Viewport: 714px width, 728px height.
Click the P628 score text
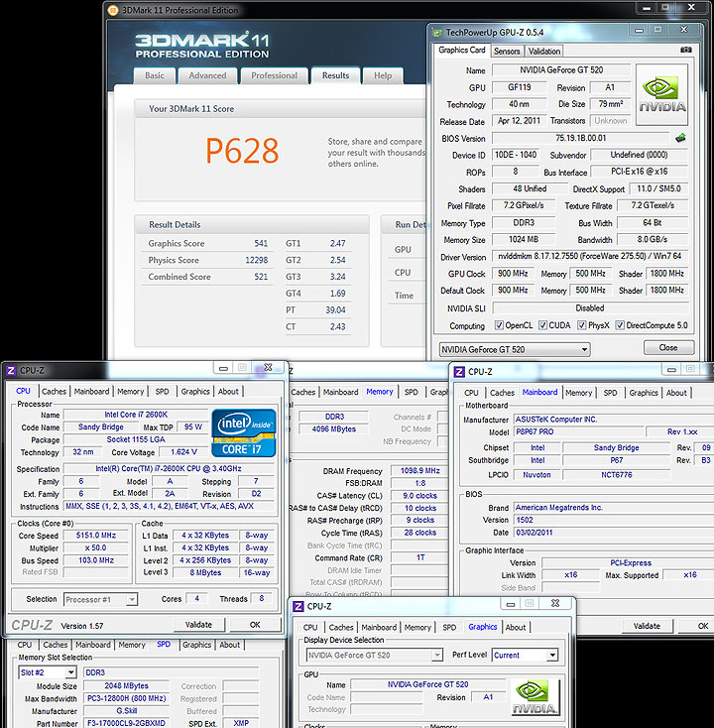[242, 151]
